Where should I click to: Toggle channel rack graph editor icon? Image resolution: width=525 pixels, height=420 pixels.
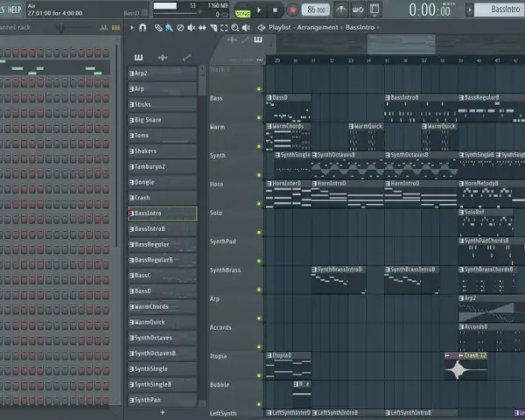click(104, 28)
